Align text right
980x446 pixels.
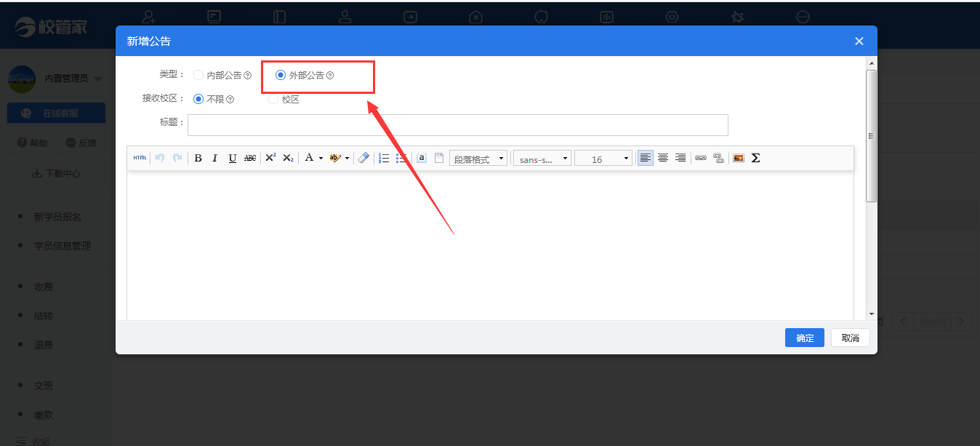[680, 158]
